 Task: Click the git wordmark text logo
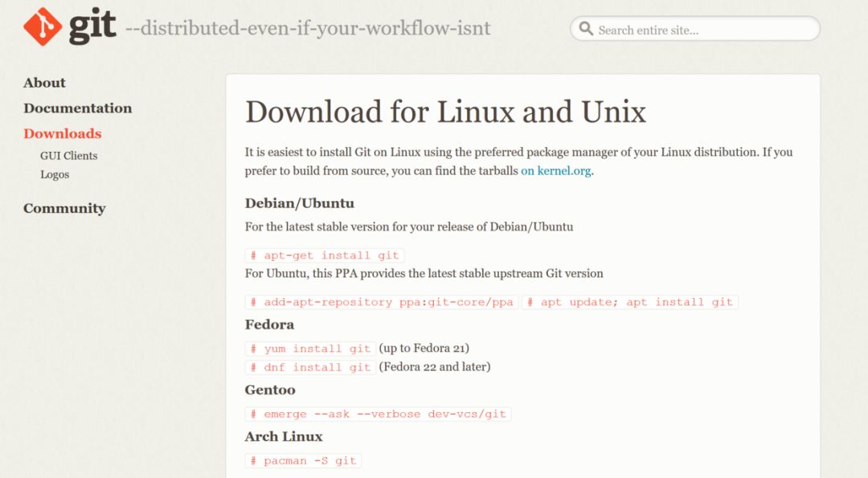(x=92, y=27)
